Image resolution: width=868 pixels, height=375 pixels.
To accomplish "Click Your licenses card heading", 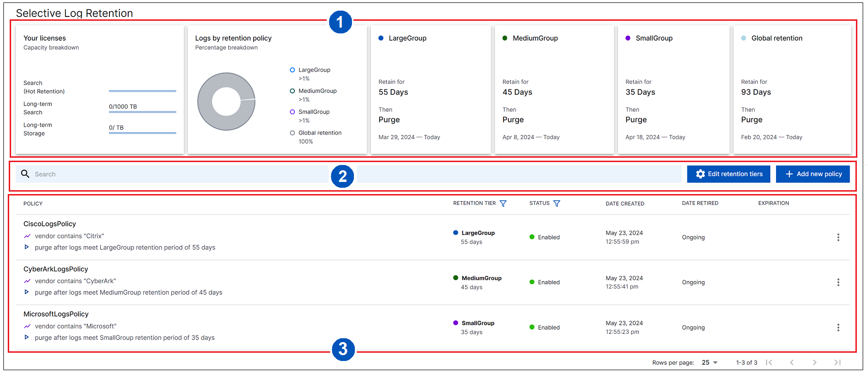I will [45, 38].
